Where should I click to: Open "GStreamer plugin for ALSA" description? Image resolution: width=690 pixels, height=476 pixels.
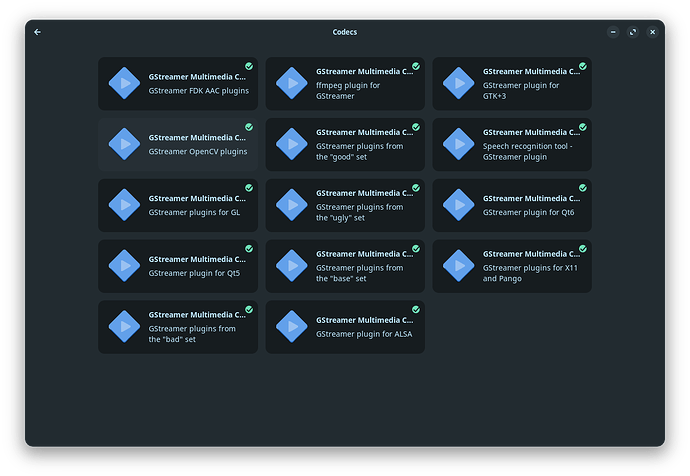[364, 334]
